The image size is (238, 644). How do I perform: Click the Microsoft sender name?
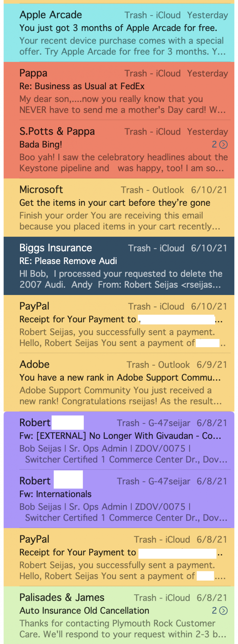click(41, 190)
